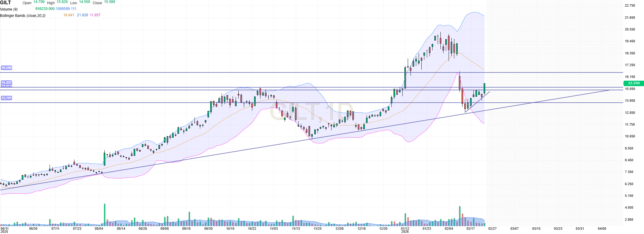This screenshot has height=234, width=644.
Task: Click the 22.750 label on price scale
Action: (x=630, y=6)
